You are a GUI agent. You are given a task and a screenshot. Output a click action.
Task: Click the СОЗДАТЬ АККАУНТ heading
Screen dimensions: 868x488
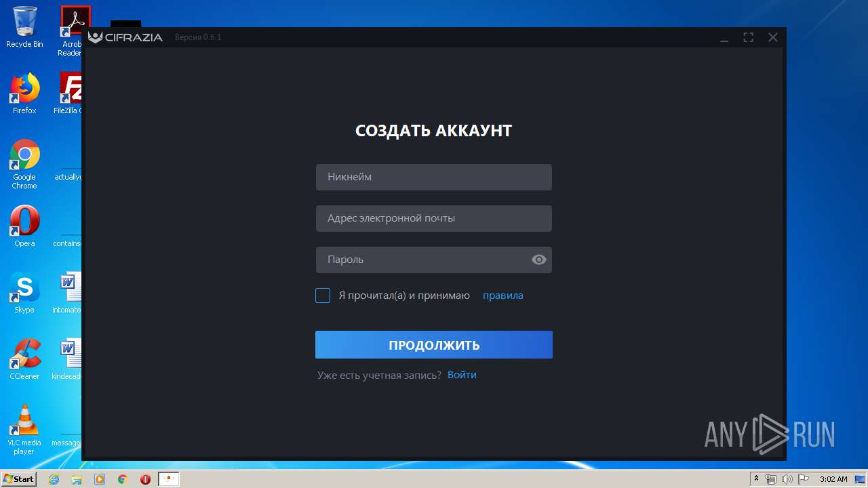click(434, 131)
